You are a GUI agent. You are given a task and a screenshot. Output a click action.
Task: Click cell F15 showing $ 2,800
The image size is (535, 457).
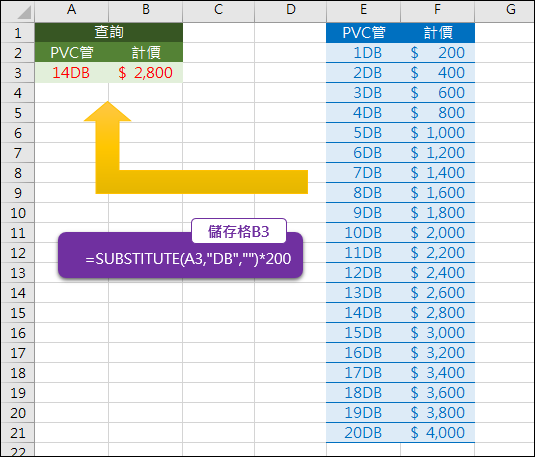point(437,313)
